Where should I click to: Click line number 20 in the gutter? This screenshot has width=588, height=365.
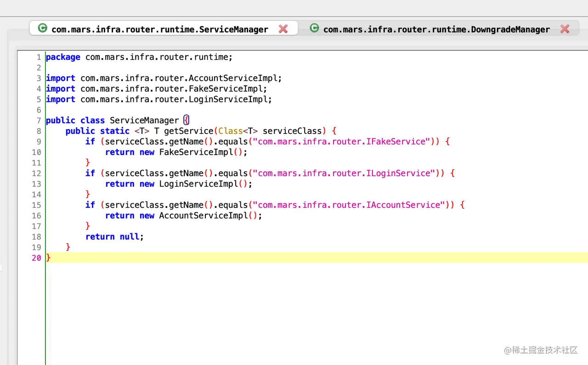tap(36, 258)
